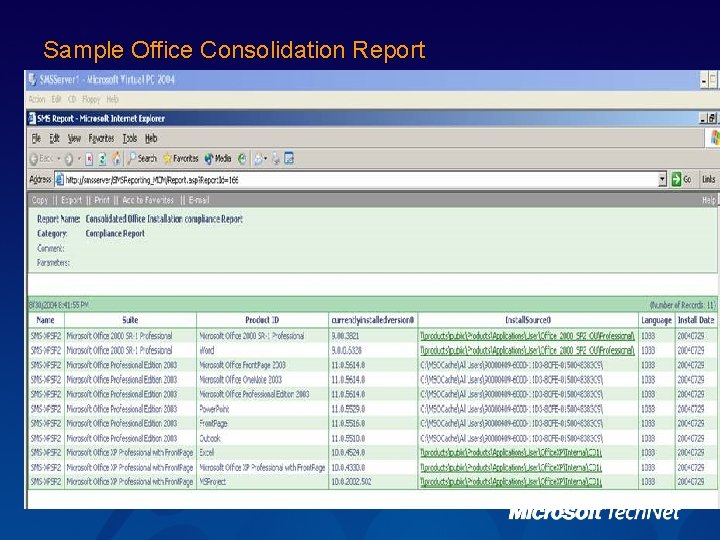Click the Mail icon in toolbar
The width and height of the screenshot is (720, 540).
[x=258, y=159]
